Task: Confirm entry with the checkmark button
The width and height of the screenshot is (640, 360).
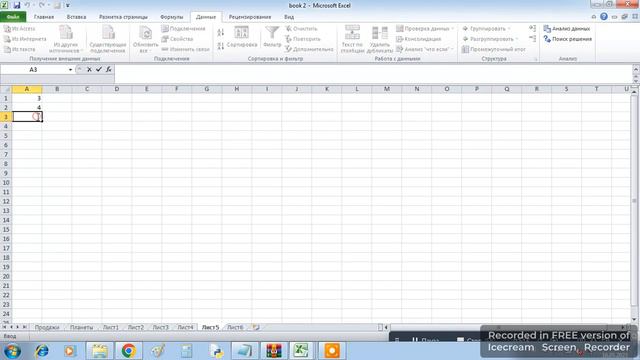Action: (x=99, y=69)
